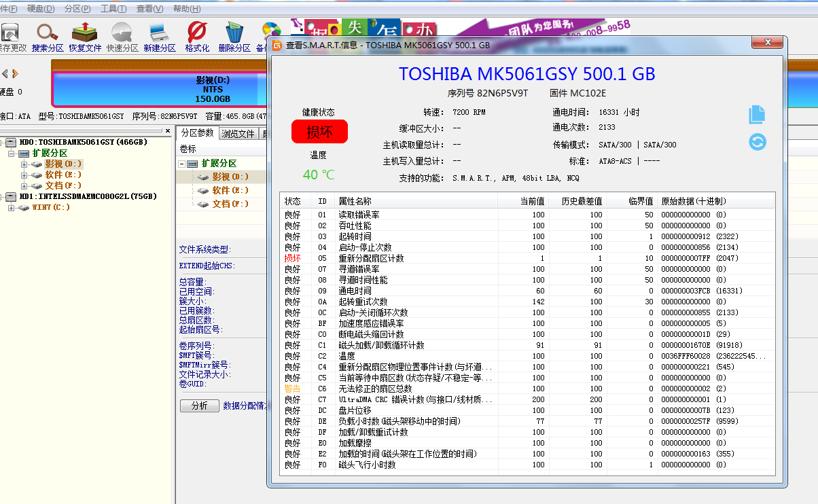Expand the WIN7(C:) node in tree

12,208
